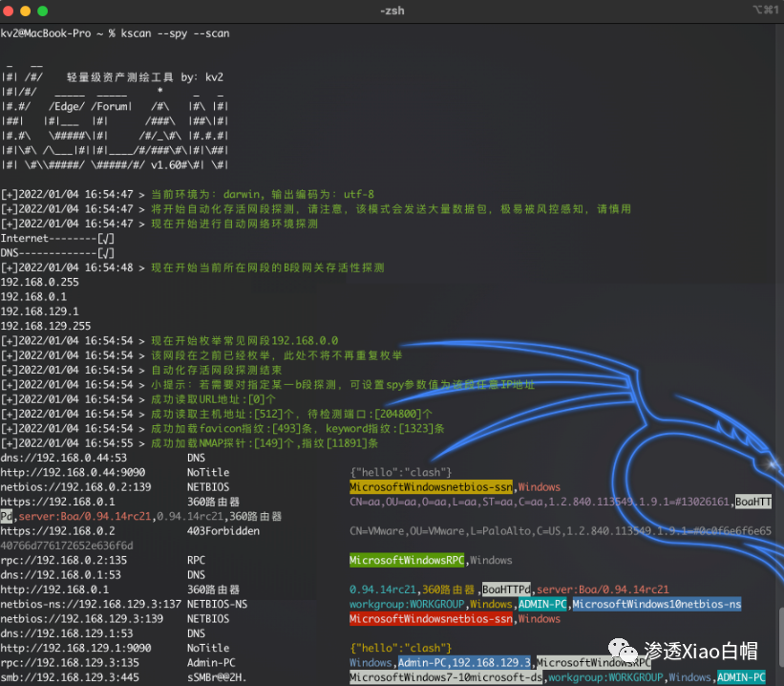784x686 pixels.
Task: Click the red close window button
Action: 8,11
